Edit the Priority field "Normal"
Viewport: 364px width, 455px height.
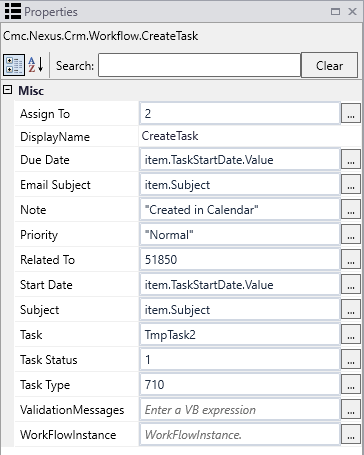point(240,235)
